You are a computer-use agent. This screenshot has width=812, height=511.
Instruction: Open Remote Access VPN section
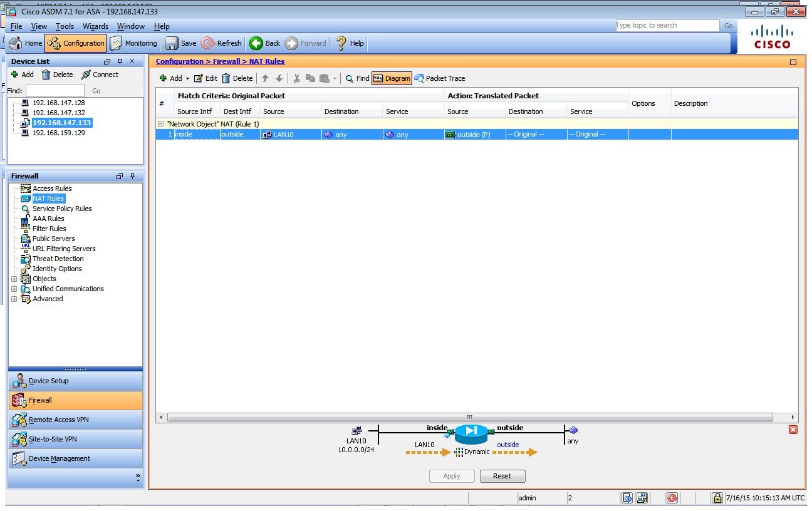76,420
